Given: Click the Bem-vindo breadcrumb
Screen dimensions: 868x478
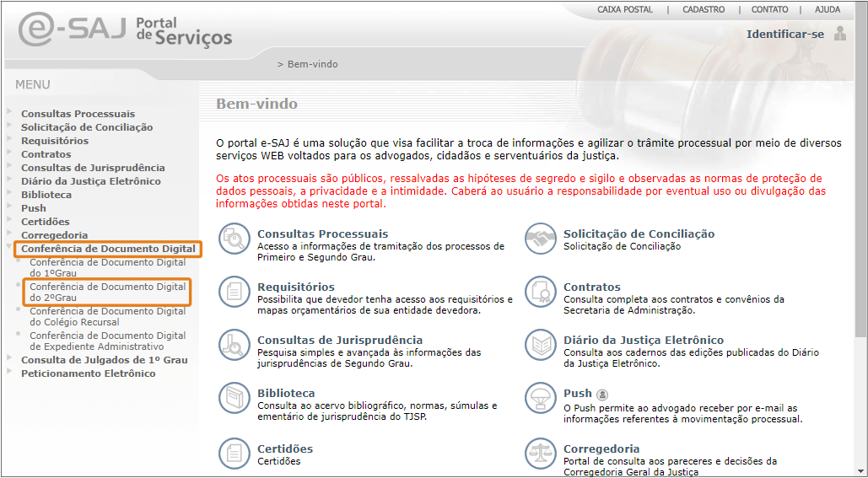Looking at the screenshot, I should click(x=312, y=64).
